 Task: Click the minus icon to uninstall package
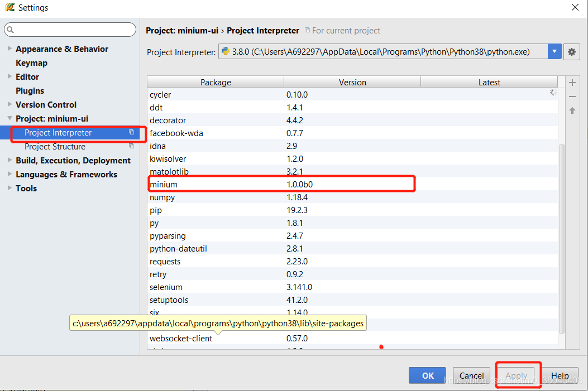(572, 96)
